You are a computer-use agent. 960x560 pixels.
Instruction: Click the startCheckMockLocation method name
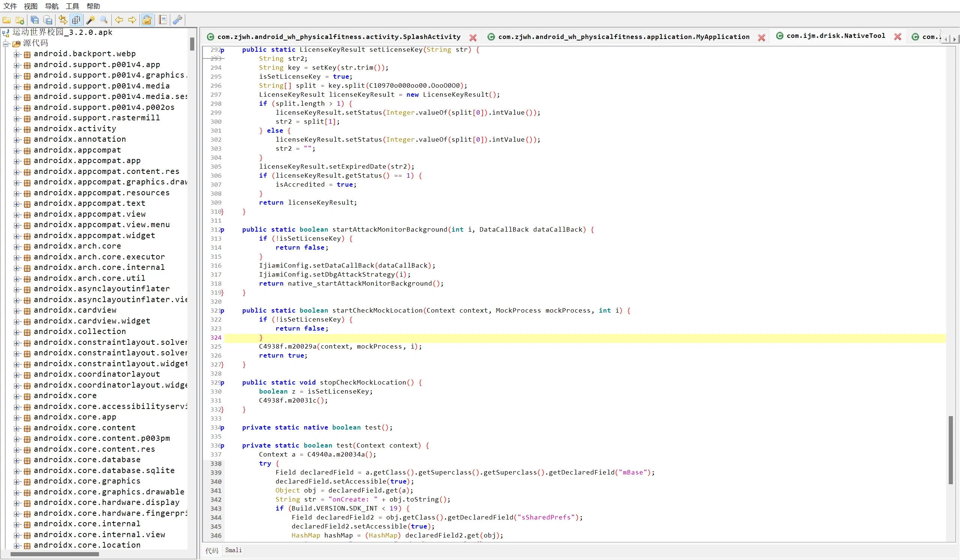pyautogui.click(x=377, y=311)
